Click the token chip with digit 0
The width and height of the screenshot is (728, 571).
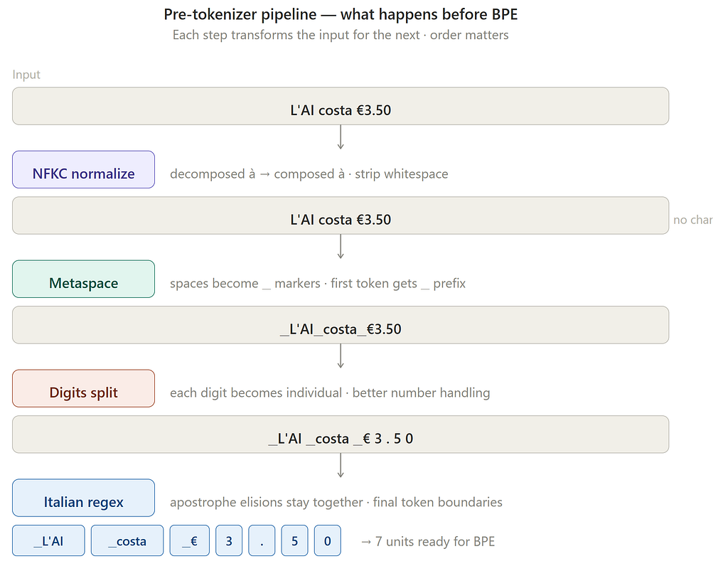(327, 540)
